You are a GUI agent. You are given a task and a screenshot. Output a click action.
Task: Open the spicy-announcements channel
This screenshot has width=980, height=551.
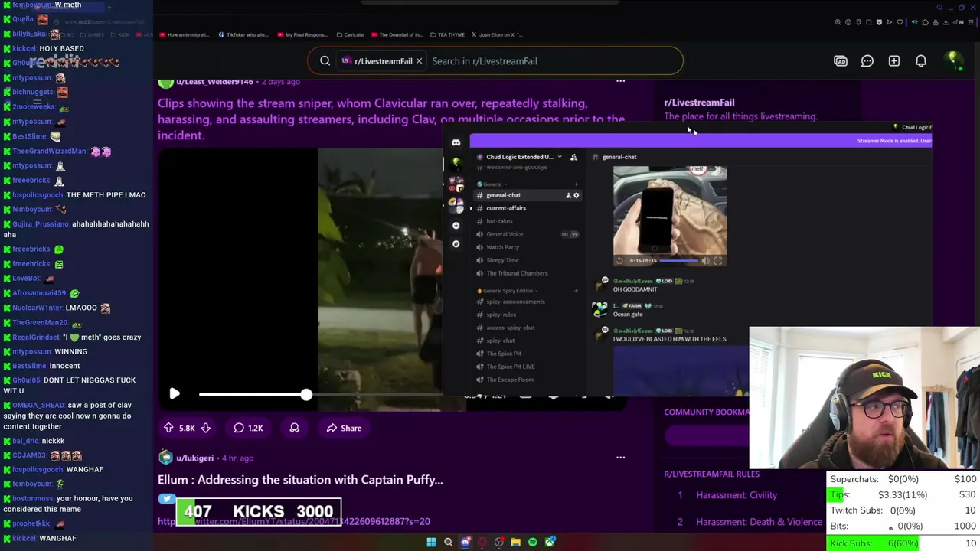tap(515, 302)
